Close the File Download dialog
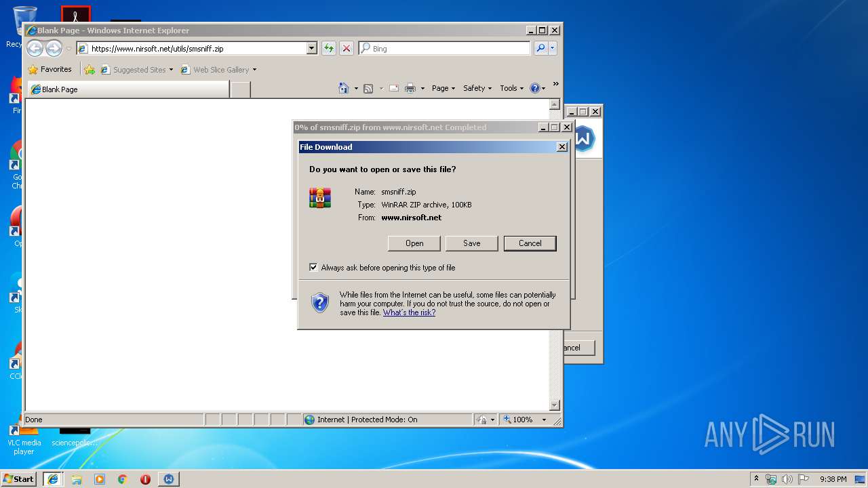Image resolution: width=868 pixels, height=488 pixels. click(x=562, y=147)
